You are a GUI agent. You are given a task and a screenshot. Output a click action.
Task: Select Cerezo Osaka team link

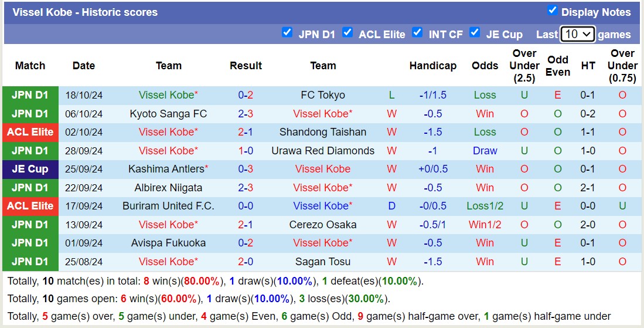click(323, 225)
